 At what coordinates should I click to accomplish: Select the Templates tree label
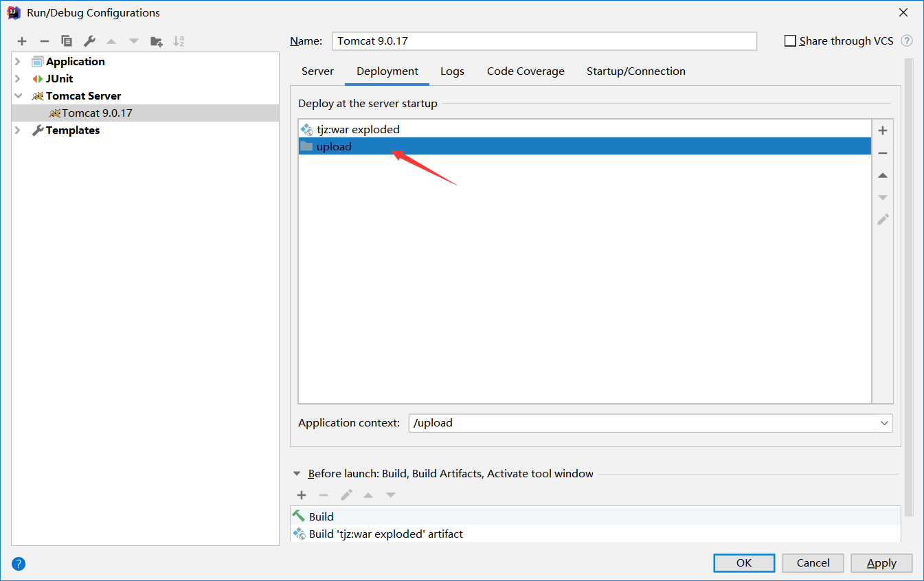point(73,130)
